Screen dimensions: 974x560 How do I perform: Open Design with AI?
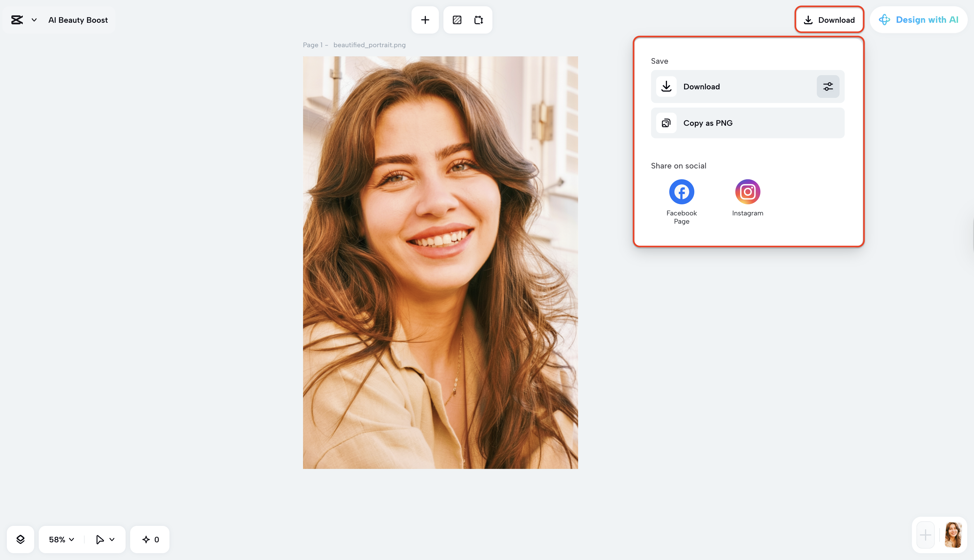pyautogui.click(x=919, y=20)
